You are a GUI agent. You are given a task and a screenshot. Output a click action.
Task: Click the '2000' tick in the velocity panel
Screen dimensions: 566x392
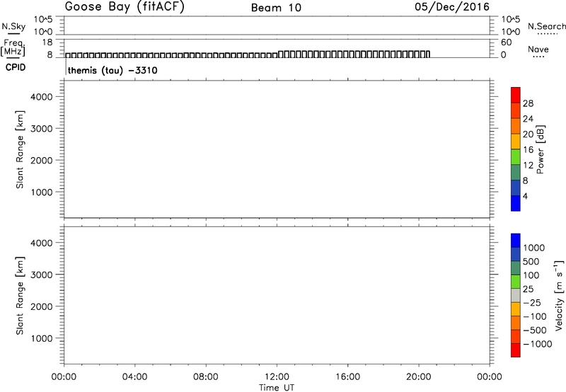pyautogui.click(x=42, y=306)
